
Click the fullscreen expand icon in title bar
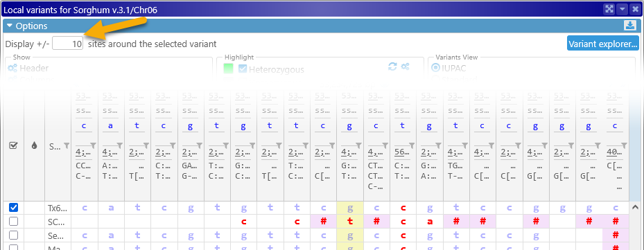[609, 9]
